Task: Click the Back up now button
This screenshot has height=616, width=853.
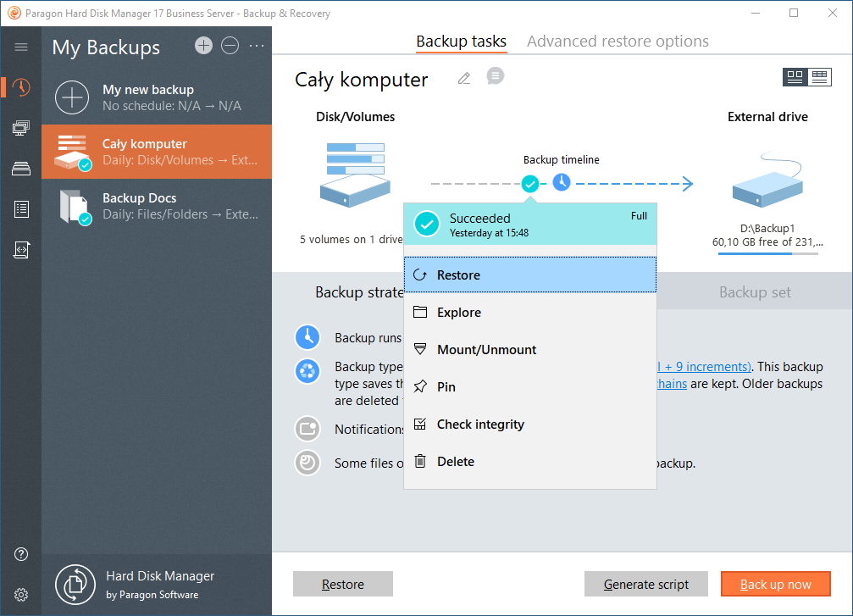Action: coord(776,584)
